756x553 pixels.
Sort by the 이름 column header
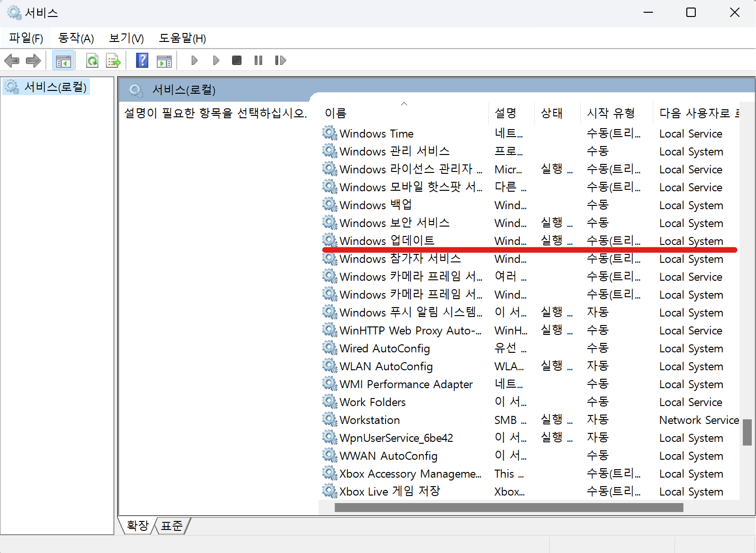point(404,113)
